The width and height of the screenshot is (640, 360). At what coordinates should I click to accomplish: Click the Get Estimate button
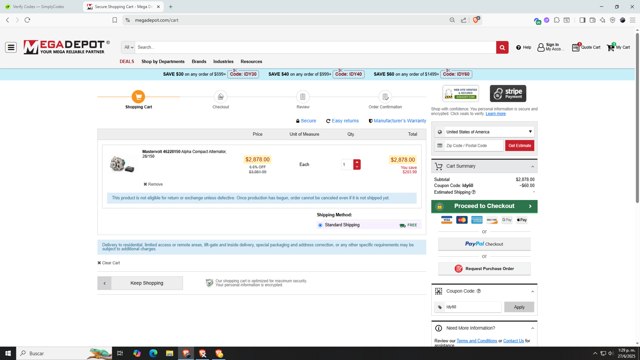(x=520, y=146)
